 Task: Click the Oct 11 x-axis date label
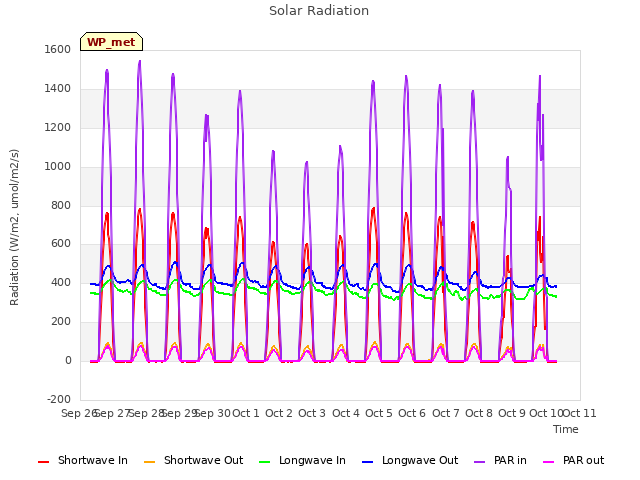(580, 413)
